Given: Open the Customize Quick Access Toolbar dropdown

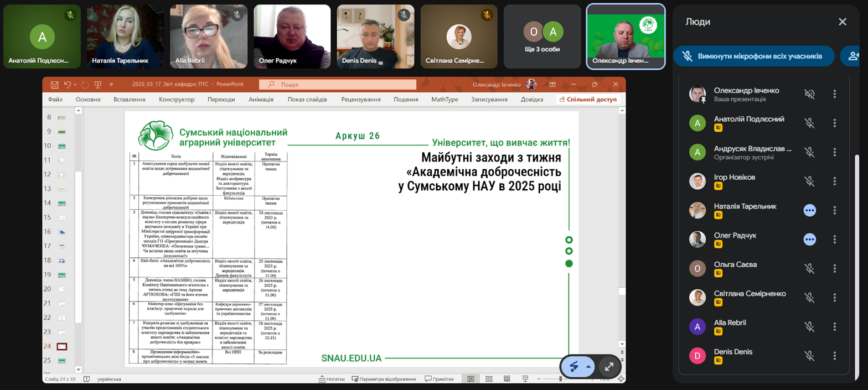Looking at the screenshot, I should [111, 85].
